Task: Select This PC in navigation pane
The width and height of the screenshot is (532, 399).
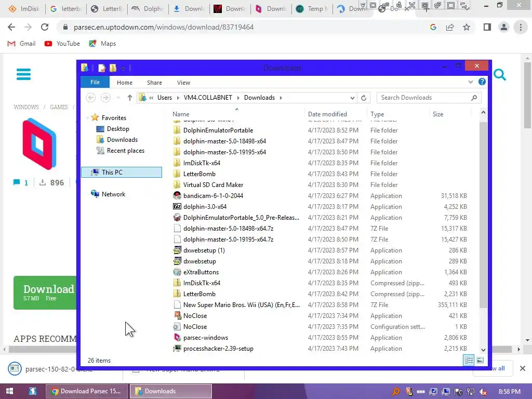Action: coord(122,172)
